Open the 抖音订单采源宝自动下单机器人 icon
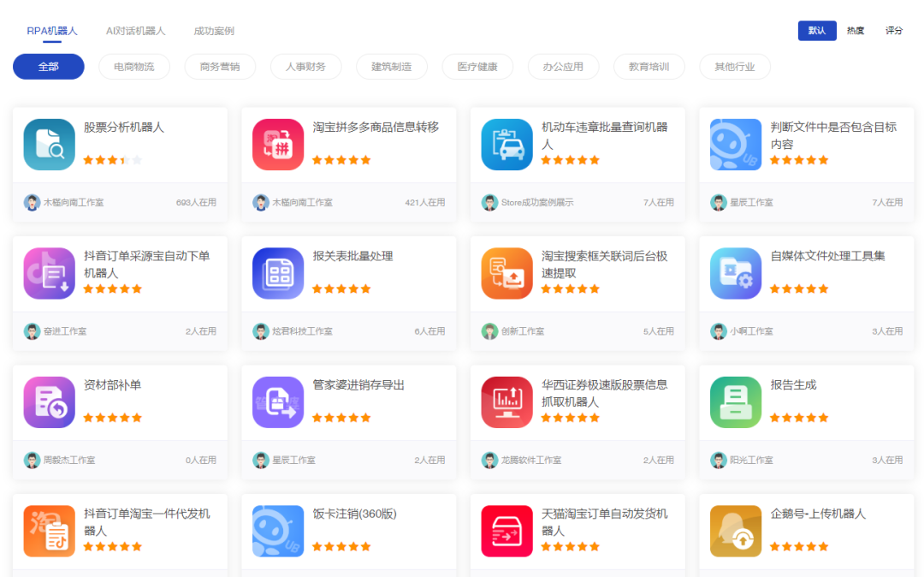This screenshot has height=577, width=924. (x=49, y=273)
